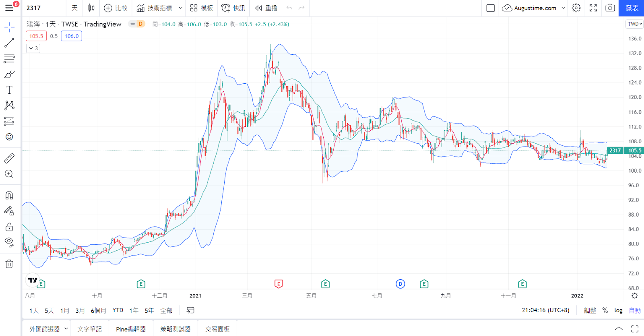
Task: Open the emoji icons tool
Action: coord(9,137)
